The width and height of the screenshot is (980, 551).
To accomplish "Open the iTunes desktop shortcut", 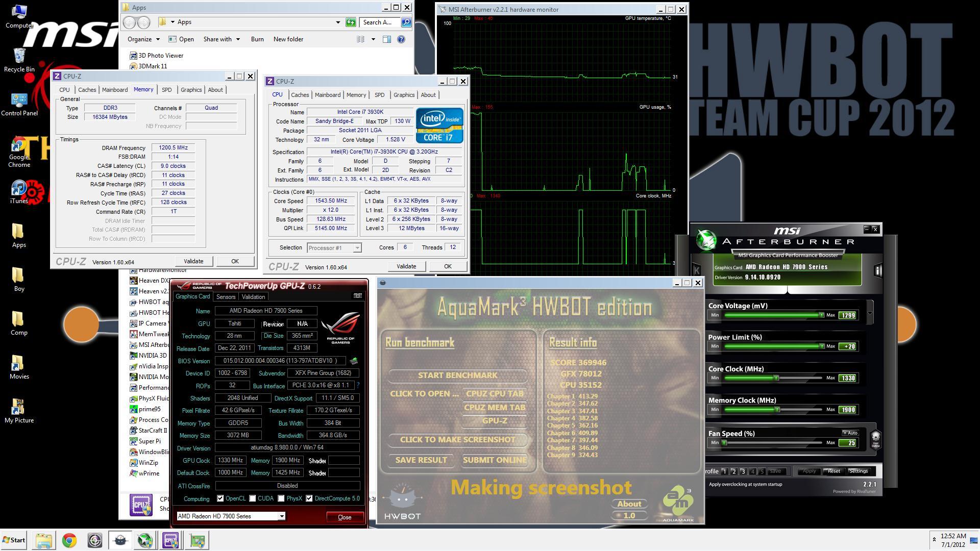I will pos(19,192).
